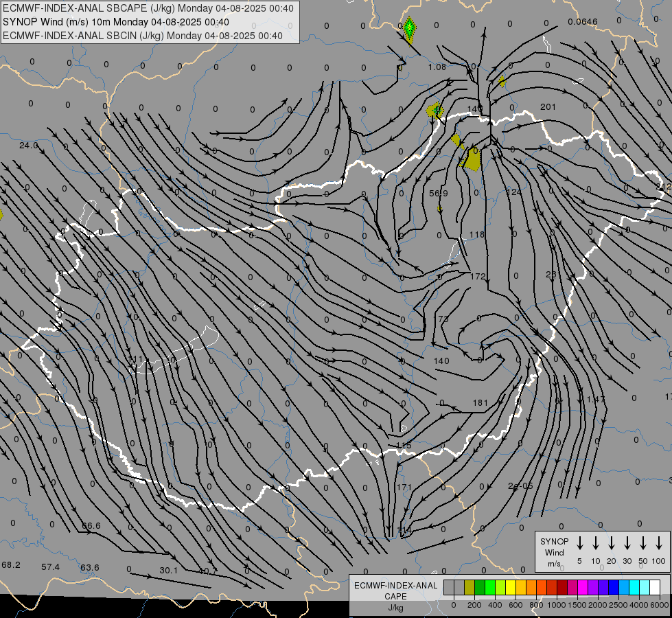Click the 66.6 value on the map
Image resolution: width=672 pixels, height=618 pixels.
pyautogui.click(x=91, y=526)
